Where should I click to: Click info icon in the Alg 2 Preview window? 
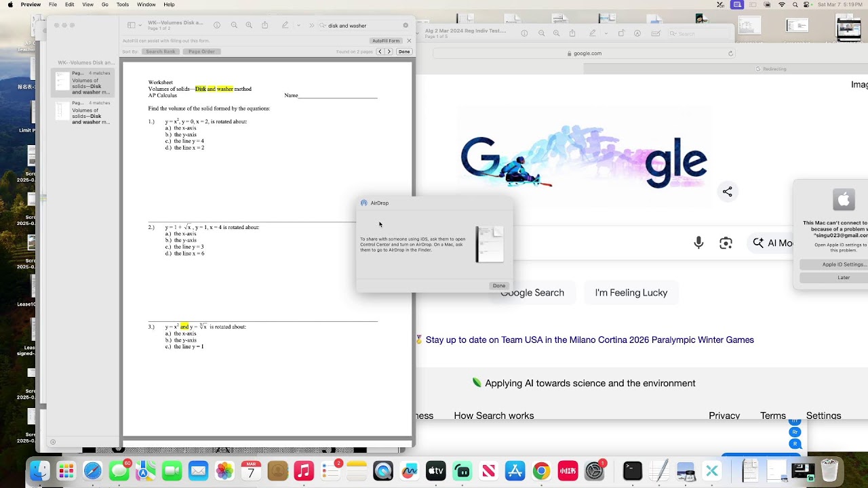click(525, 33)
